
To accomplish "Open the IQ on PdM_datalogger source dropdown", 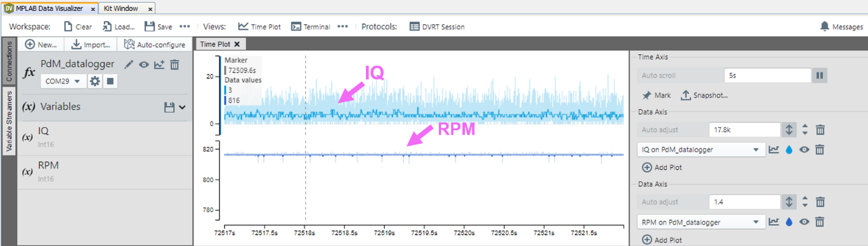I will click(x=700, y=149).
